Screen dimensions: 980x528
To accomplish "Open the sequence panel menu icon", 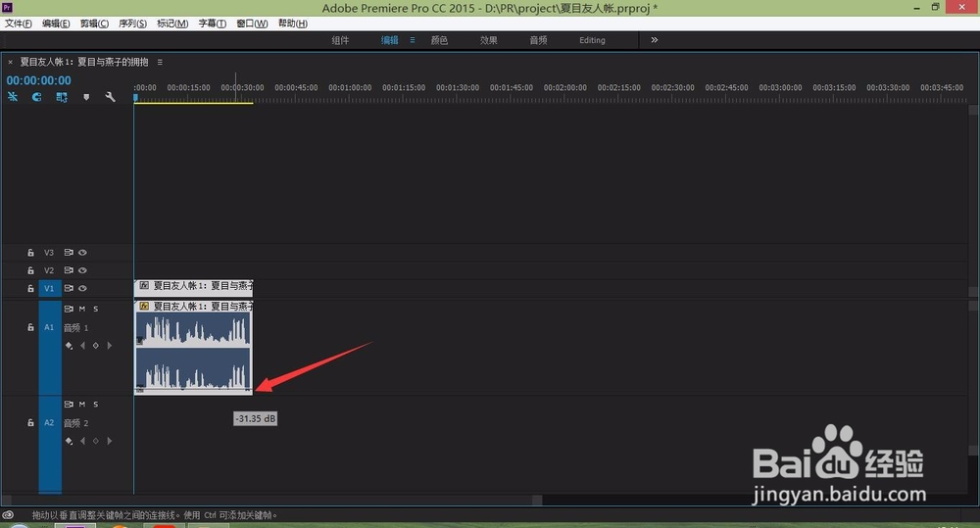I will 160,62.
